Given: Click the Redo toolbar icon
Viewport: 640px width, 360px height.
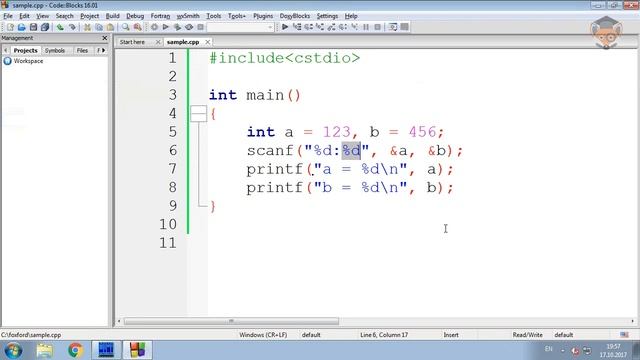Looking at the screenshot, I should pyautogui.click(x=72, y=27).
